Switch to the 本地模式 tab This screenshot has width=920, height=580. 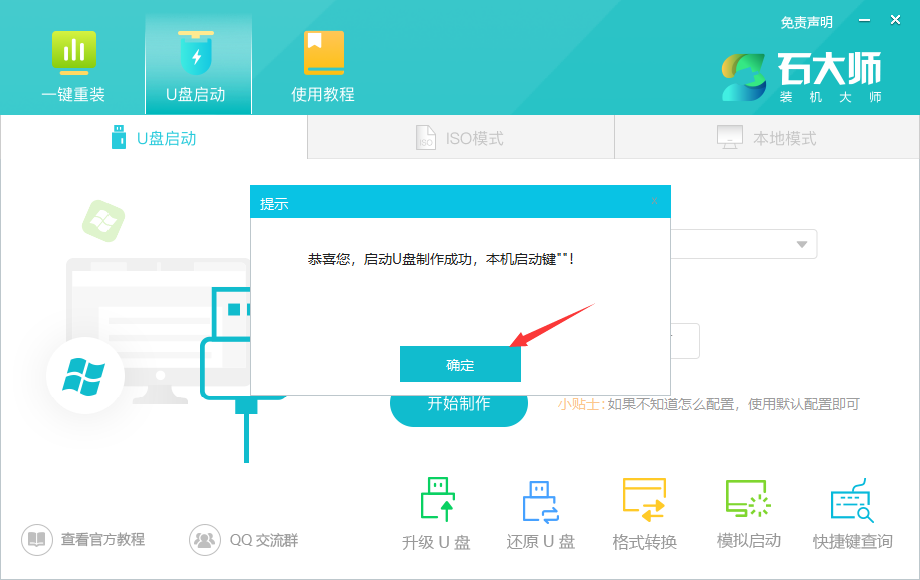(x=765, y=138)
